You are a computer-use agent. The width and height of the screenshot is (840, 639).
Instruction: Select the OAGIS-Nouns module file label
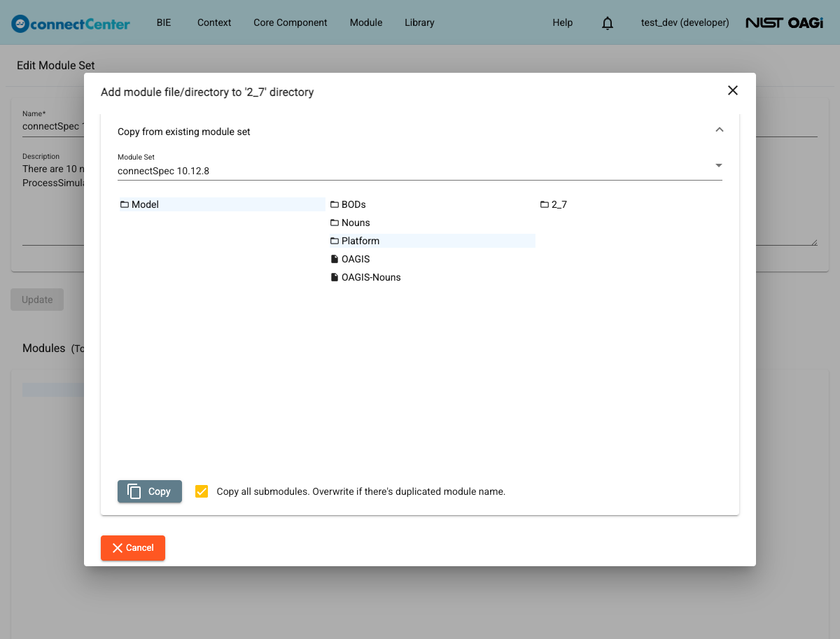pos(371,277)
